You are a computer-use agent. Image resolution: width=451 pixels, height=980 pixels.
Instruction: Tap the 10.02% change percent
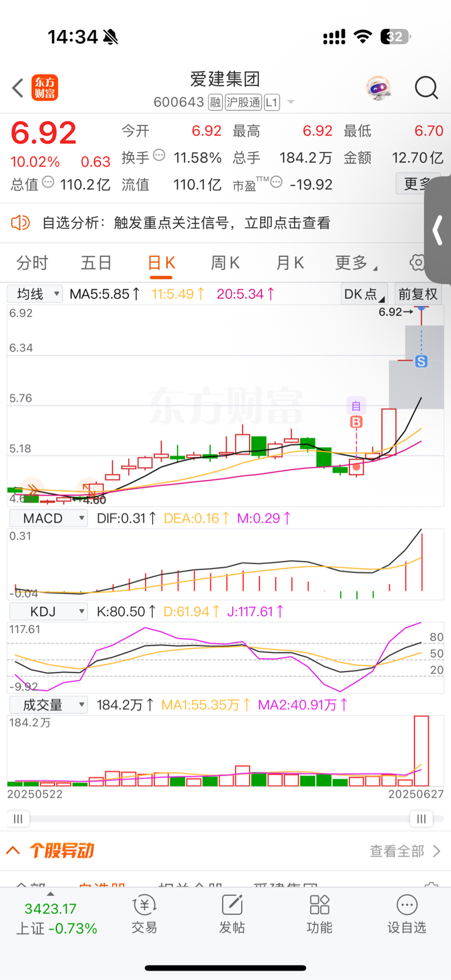pos(35,162)
